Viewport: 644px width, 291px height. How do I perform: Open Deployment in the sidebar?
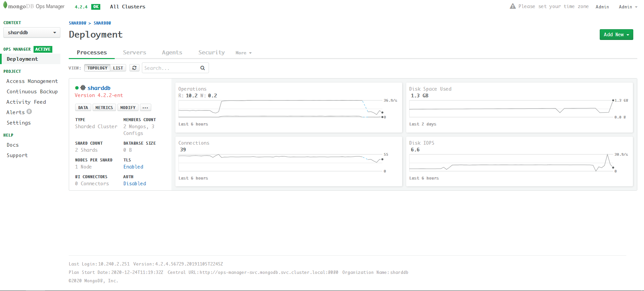[31, 59]
